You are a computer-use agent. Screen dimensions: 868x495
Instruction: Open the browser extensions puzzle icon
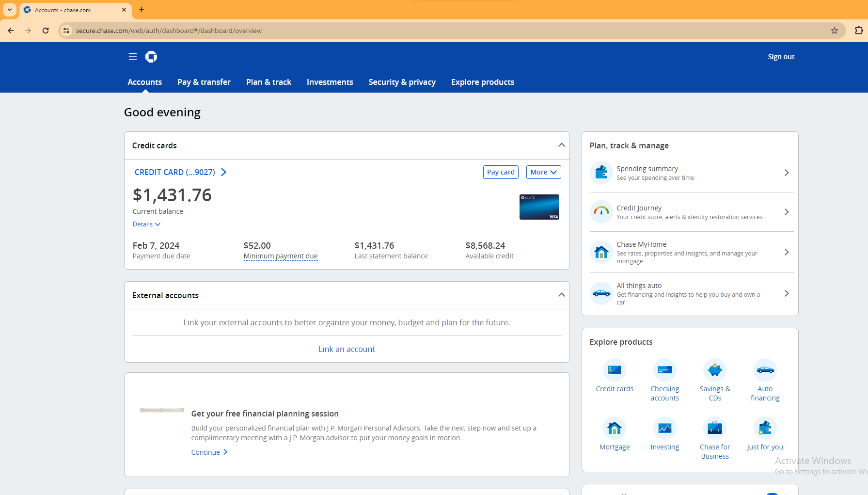coord(859,31)
